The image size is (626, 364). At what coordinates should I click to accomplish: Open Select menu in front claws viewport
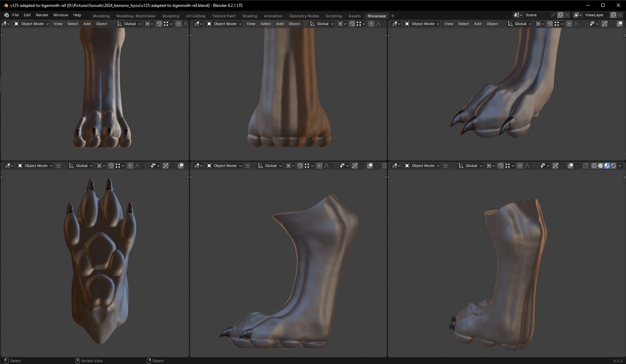tap(73, 24)
